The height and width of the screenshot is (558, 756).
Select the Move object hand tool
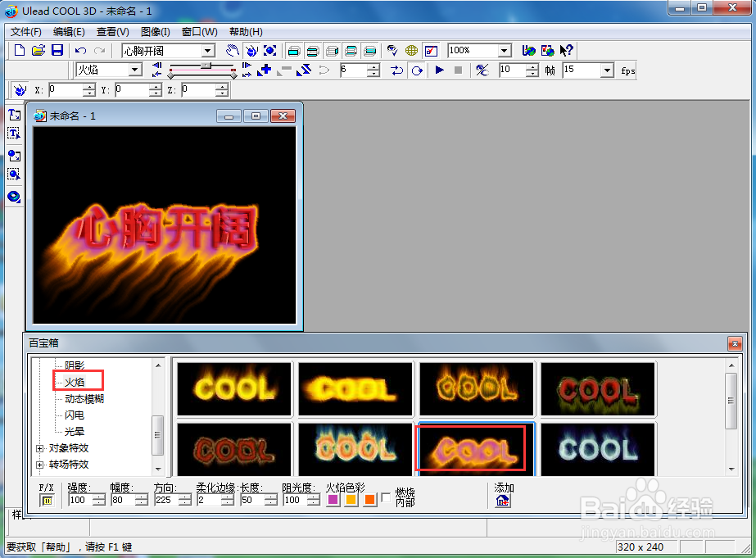tap(233, 50)
